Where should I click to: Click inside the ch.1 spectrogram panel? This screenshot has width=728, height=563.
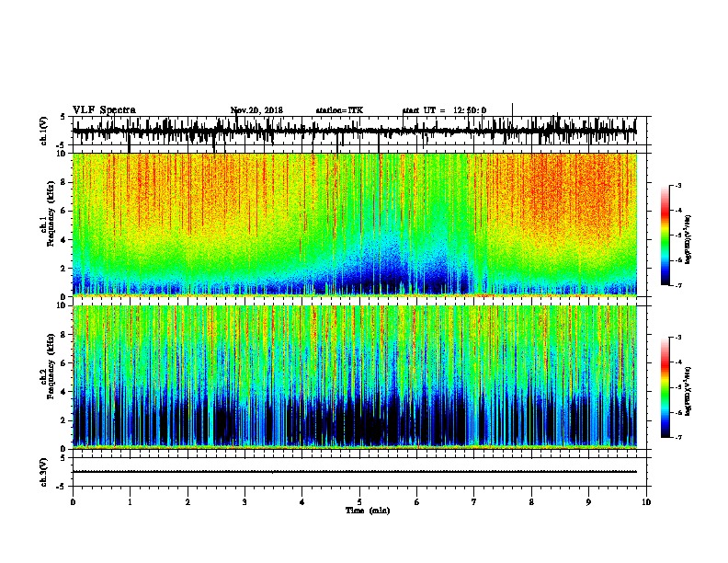click(x=355, y=224)
